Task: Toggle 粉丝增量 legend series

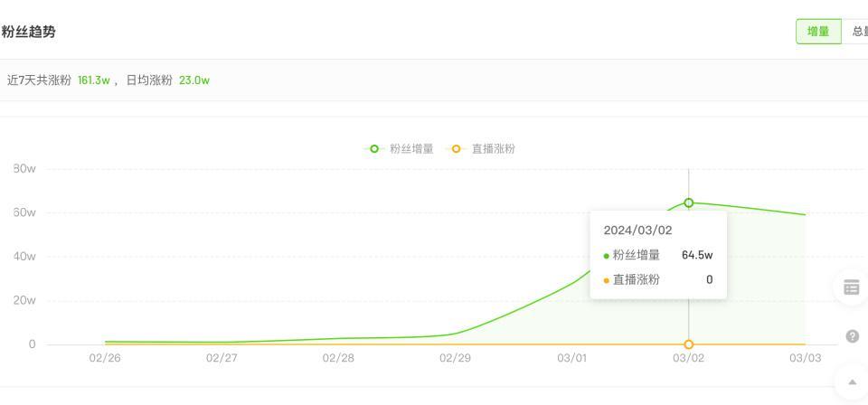Action: tap(399, 149)
